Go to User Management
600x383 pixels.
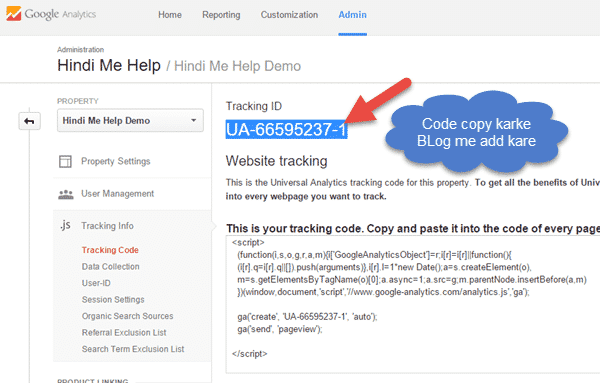tap(117, 194)
